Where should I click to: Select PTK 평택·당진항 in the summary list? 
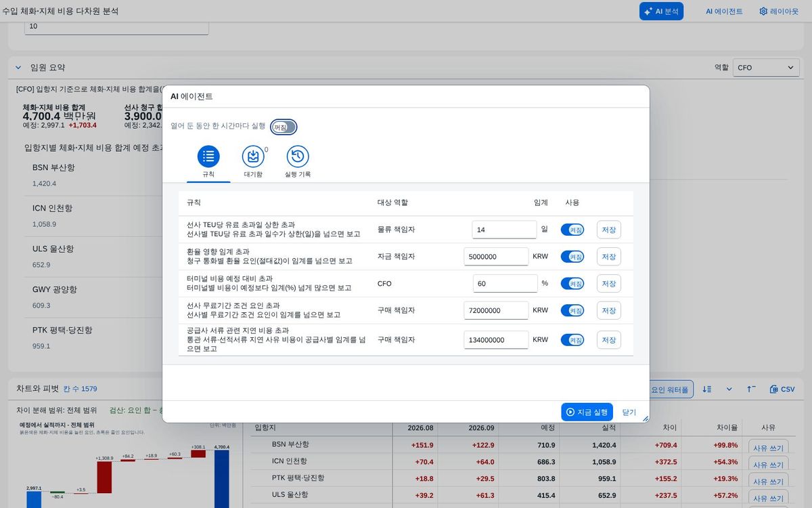(x=93, y=337)
